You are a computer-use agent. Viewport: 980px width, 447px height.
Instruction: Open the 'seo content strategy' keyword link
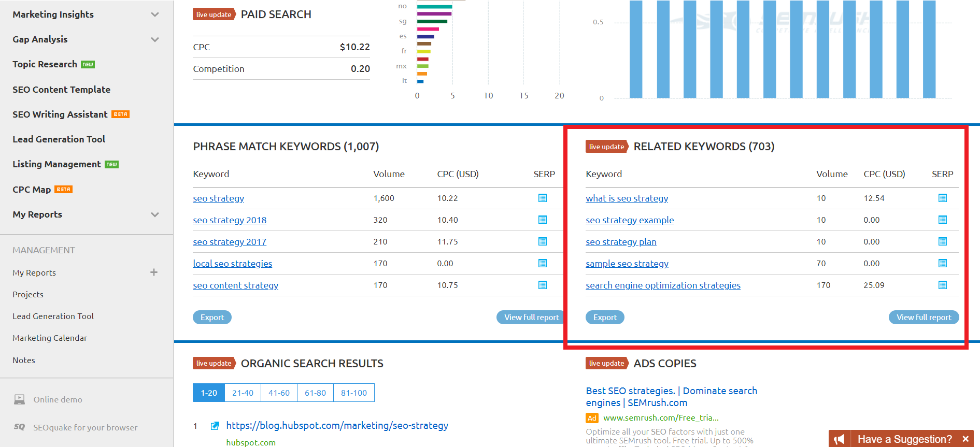235,285
